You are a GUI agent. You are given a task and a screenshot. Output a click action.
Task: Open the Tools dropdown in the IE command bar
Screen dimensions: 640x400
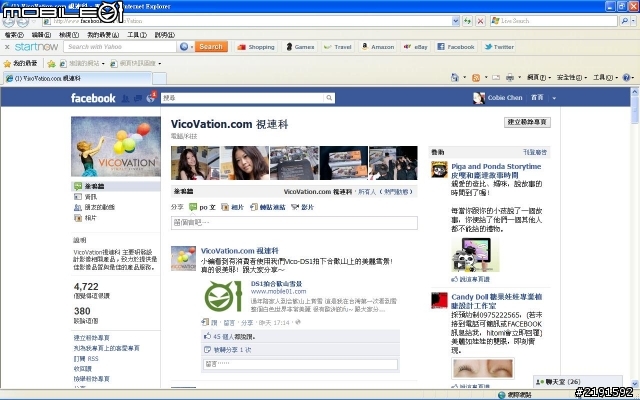[x=605, y=77]
